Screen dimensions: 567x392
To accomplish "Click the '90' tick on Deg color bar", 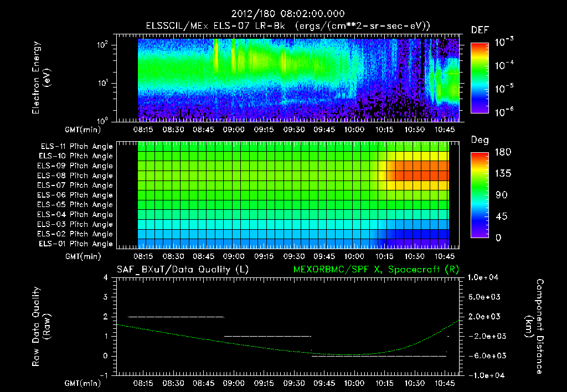I will tap(501, 195).
